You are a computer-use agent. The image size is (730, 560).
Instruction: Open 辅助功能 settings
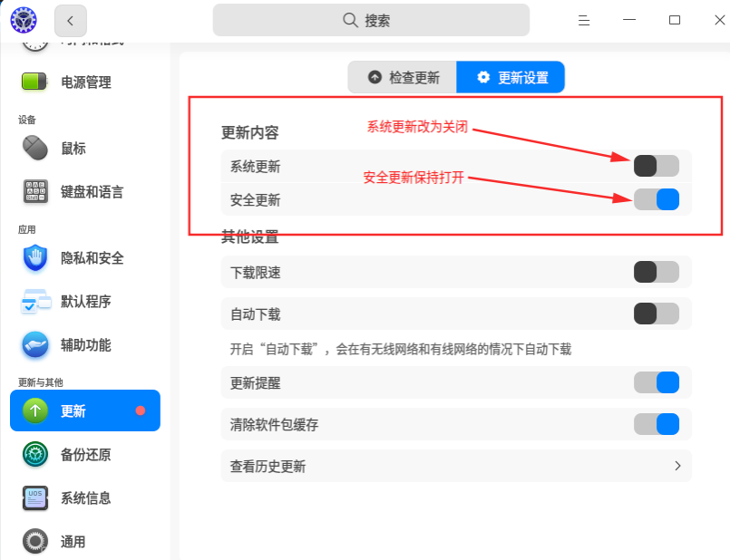tap(85, 345)
